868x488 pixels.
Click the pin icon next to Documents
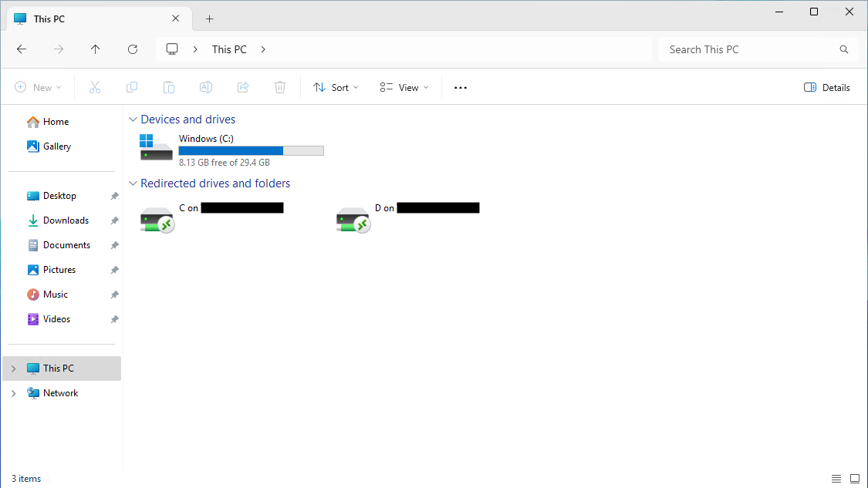tap(115, 245)
